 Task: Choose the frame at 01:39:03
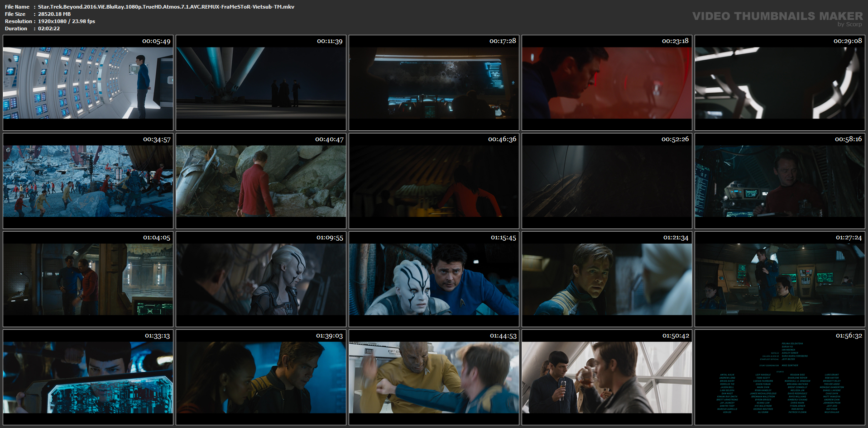point(261,377)
